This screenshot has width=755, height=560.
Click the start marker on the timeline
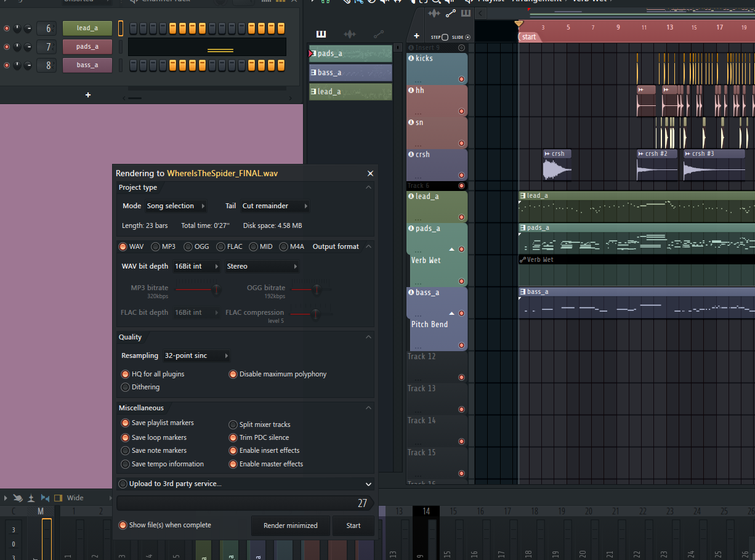click(528, 37)
